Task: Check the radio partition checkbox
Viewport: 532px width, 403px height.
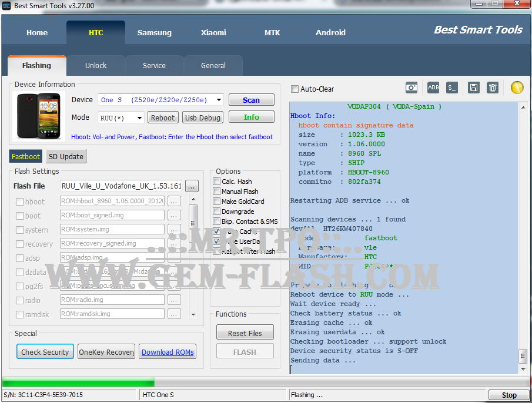Action: click(x=19, y=301)
